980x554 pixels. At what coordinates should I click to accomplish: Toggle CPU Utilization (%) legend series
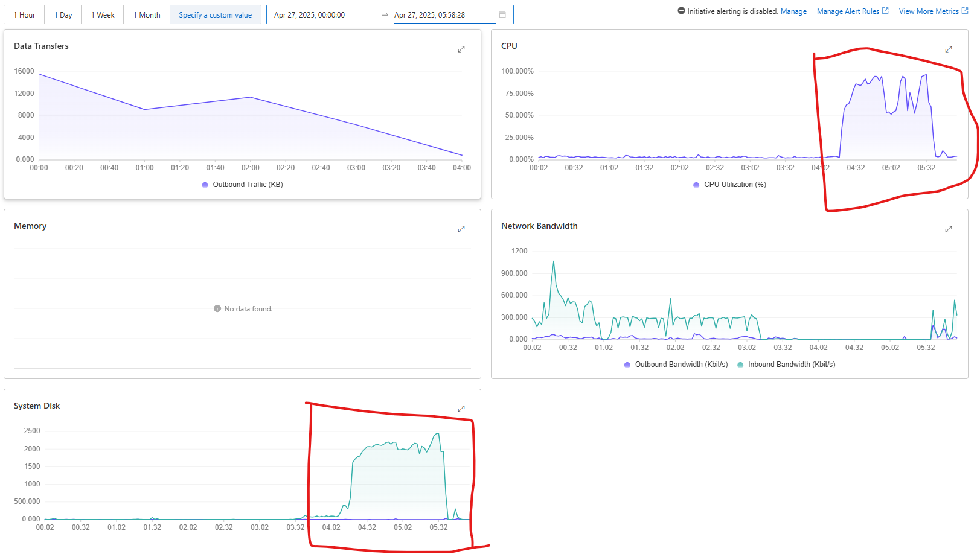coord(729,185)
